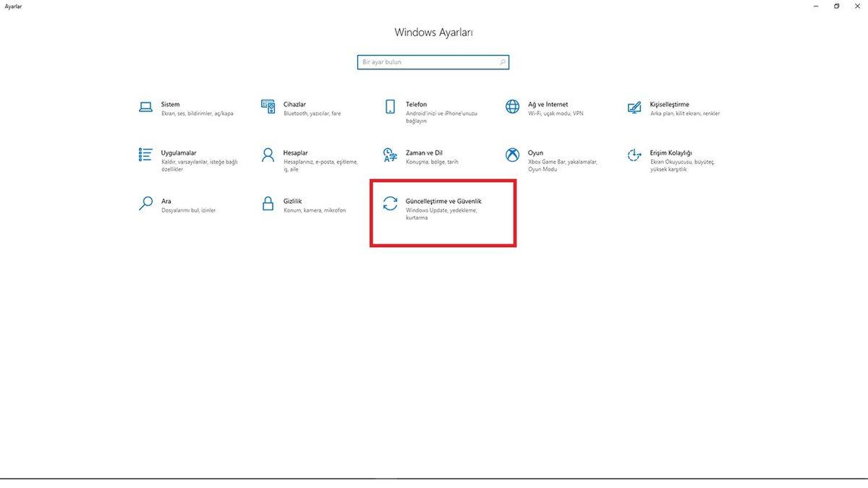Open Ağ ve Internet globe icon
The width and height of the screenshot is (868, 488).
[x=511, y=107]
